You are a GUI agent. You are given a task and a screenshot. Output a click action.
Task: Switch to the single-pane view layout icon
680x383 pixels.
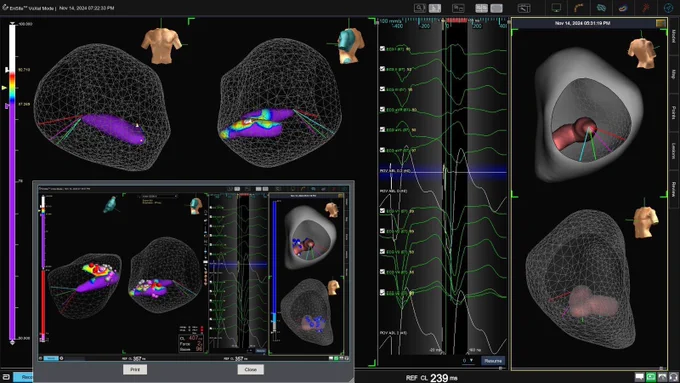coord(496,8)
